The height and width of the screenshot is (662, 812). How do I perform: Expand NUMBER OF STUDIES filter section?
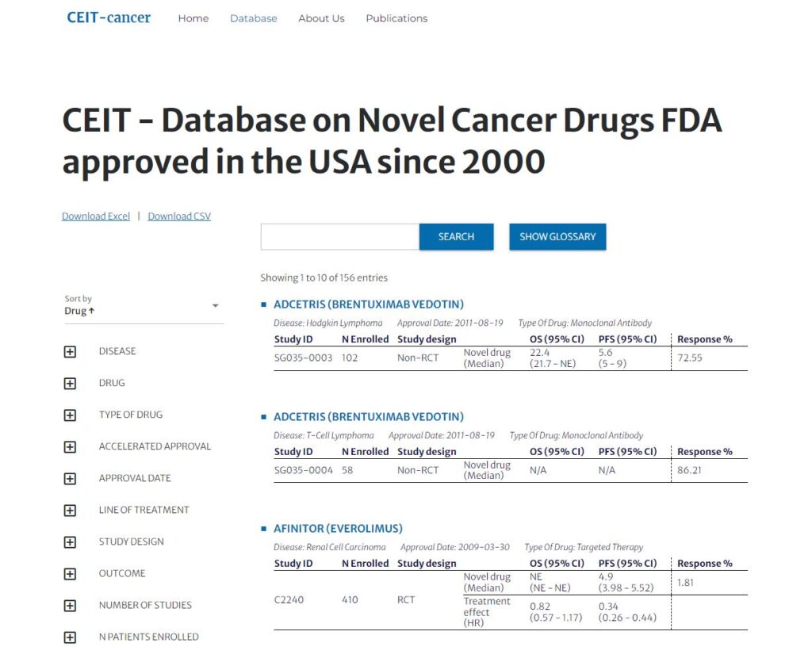[x=70, y=605]
